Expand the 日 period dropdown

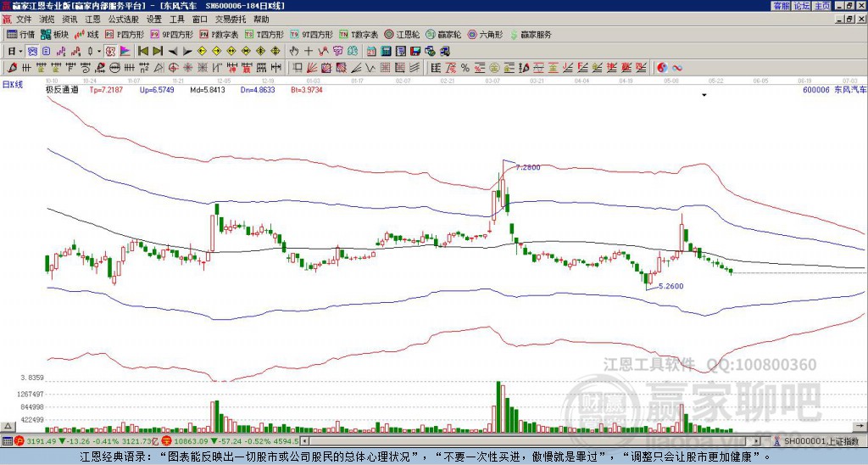pos(21,52)
